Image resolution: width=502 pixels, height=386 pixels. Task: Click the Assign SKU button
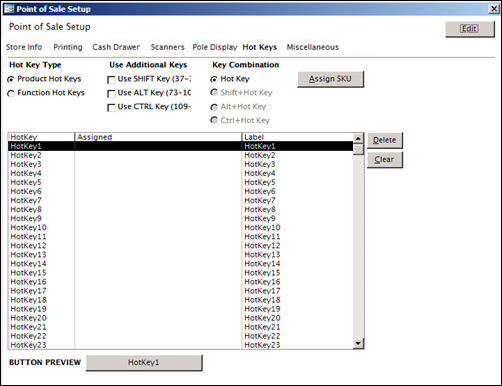click(x=330, y=79)
